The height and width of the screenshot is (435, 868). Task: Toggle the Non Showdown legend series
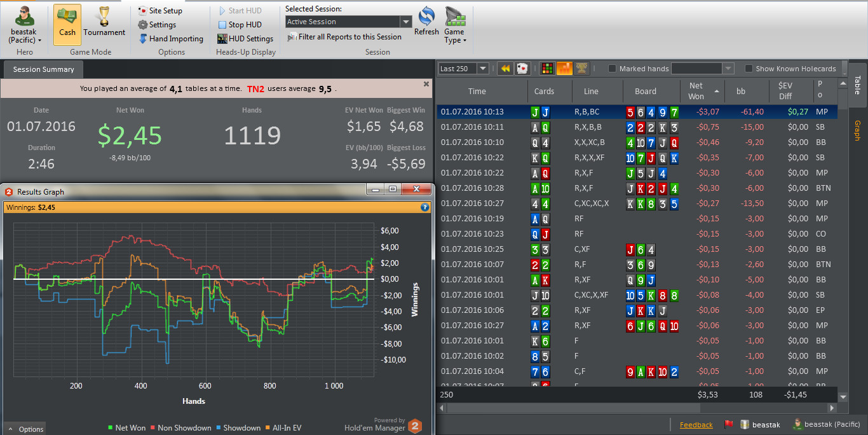(181, 428)
